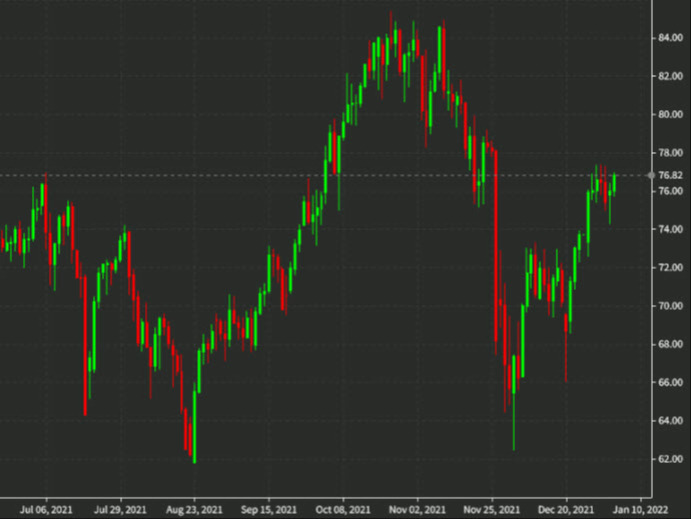The width and height of the screenshot is (691, 519).
Task: Click the 76.00 price axis label
Action: point(670,191)
